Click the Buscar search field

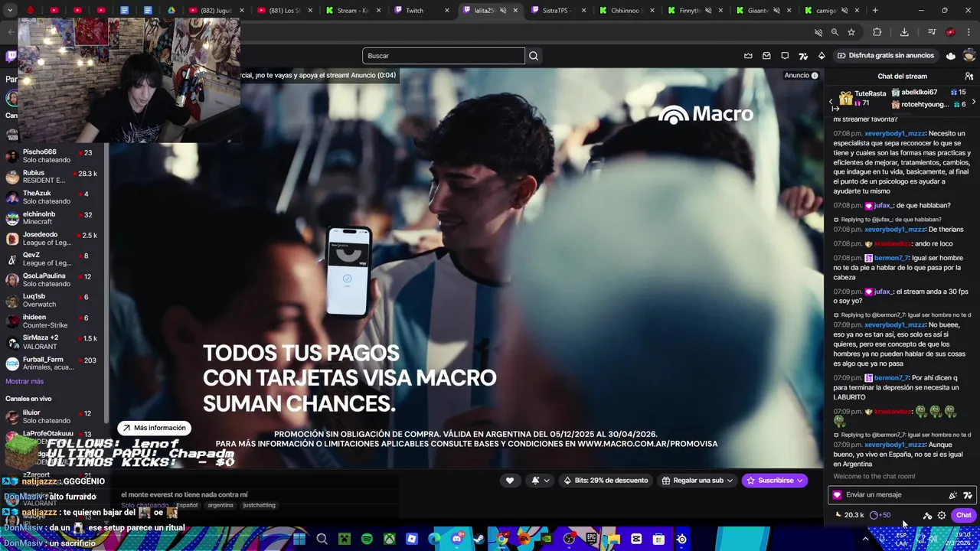(x=443, y=56)
